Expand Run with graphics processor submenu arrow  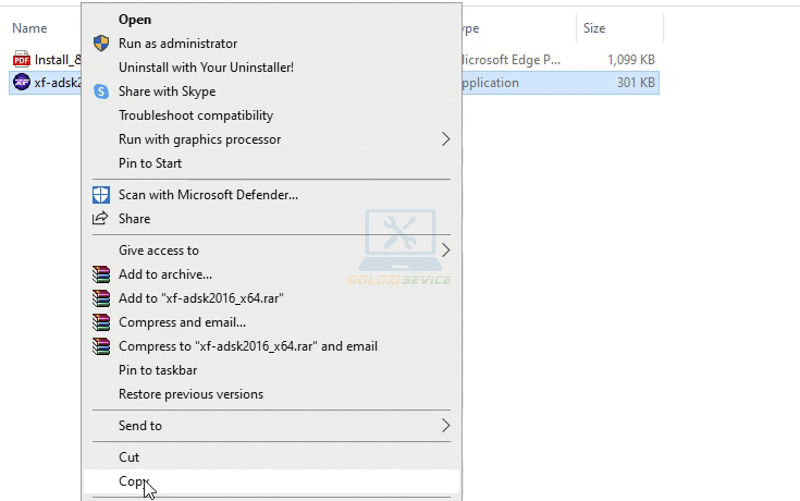tap(445, 139)
